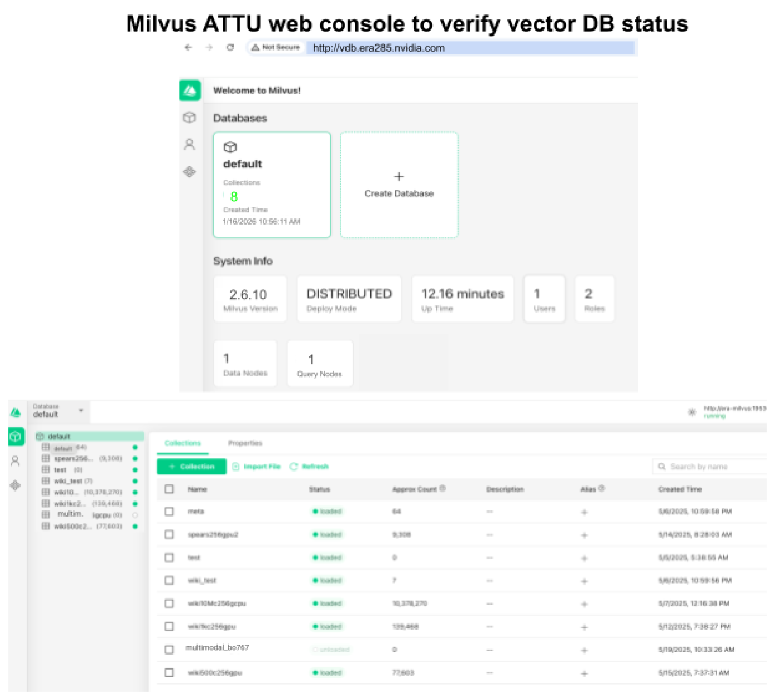Check the test collection row checkbox
Screen dimensions: 775x700
[169, 558]
